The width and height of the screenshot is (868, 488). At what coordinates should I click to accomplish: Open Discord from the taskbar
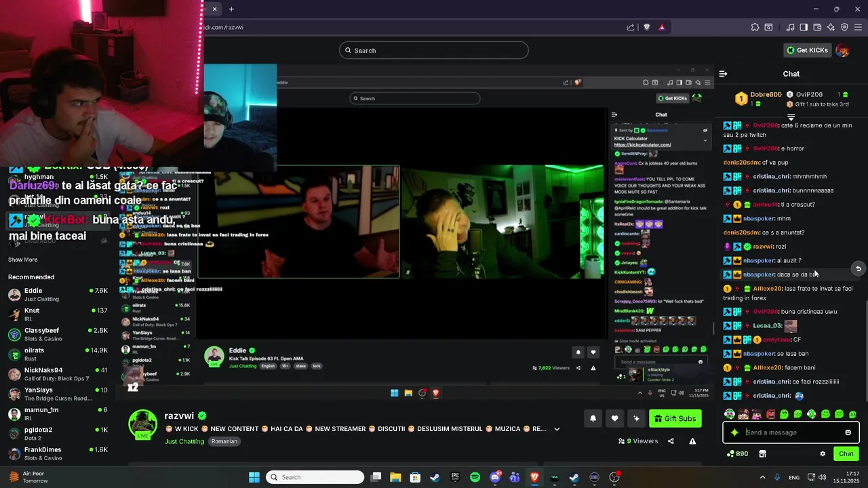coord(495,477)
